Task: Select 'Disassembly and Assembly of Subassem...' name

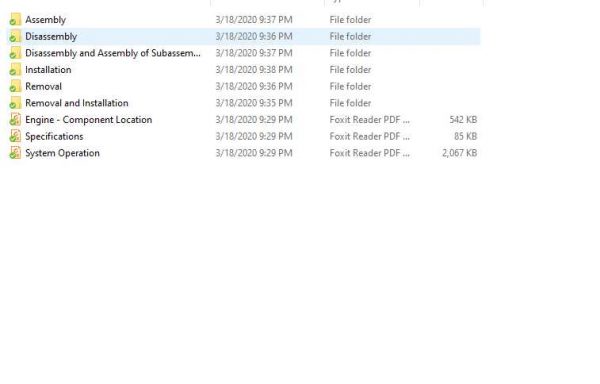Action: [x=113, y=53]
